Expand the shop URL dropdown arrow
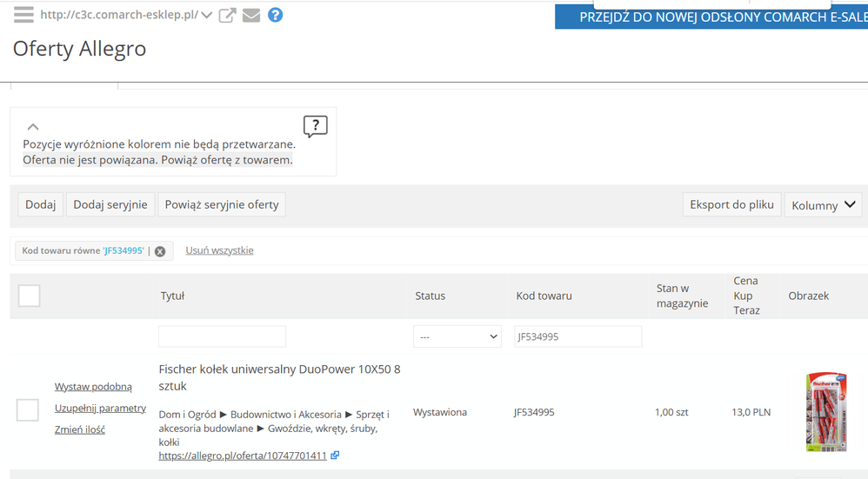Screen dimensions: 868x479 tap(206, 15)
